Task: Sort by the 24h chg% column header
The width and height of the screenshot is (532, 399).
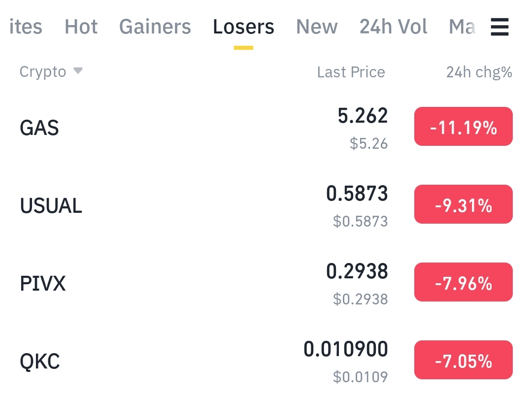Action: (479, 72)
